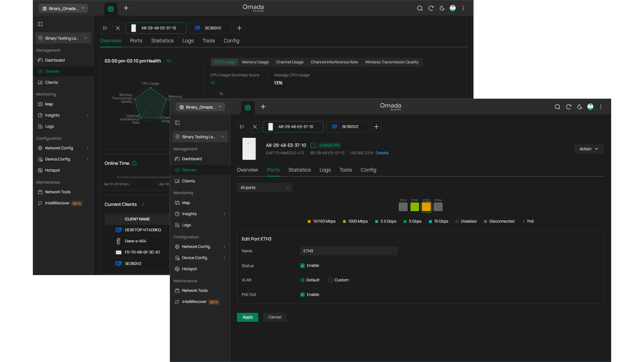644x362 pixels.
Task: Switch to Tools tab in front window
Action: click(x=346, y=170)
